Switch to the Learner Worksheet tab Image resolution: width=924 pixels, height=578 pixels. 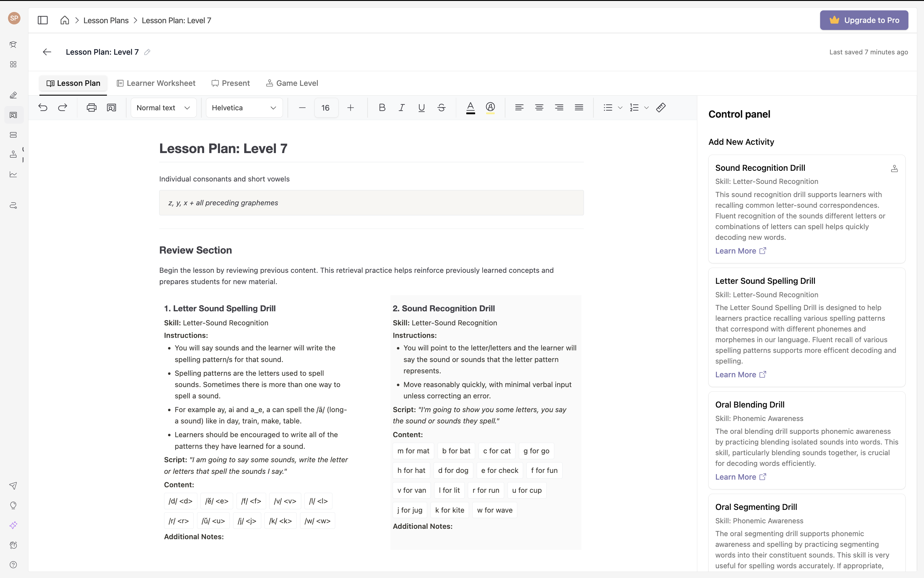coord(156,83)
